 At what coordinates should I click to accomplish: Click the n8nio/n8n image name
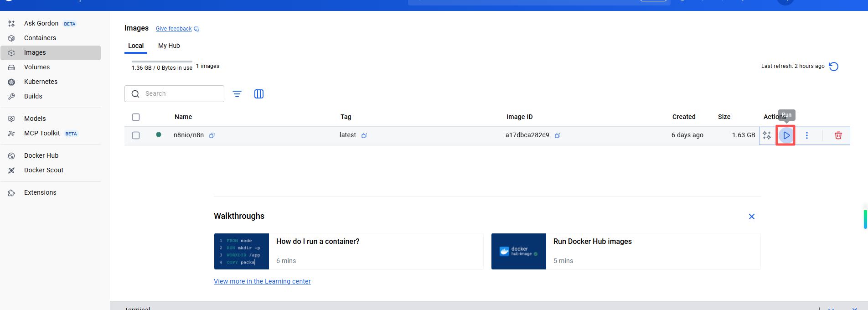189,135
